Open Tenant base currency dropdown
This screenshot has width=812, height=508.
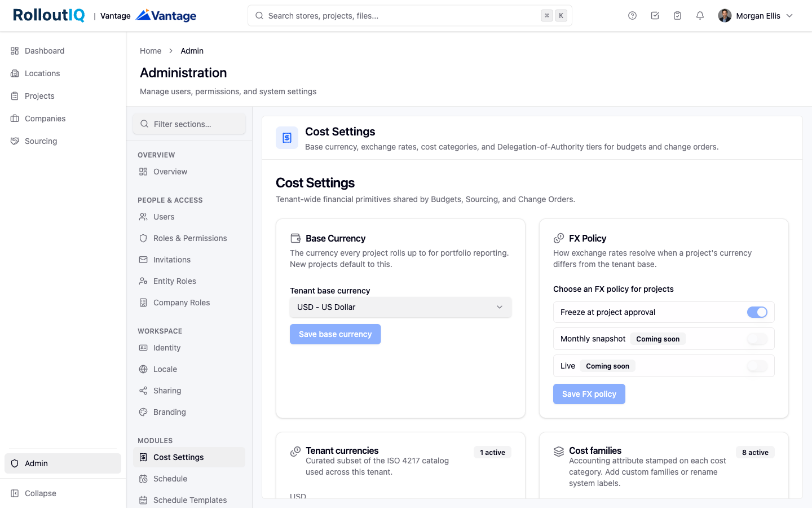click(401, 307)
